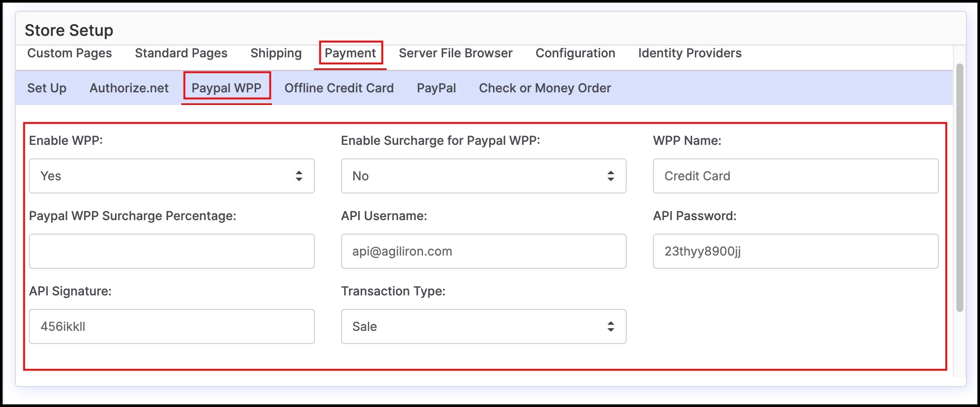
Task: Expand the Enable WPP dropdown
Action: (172, 176)
